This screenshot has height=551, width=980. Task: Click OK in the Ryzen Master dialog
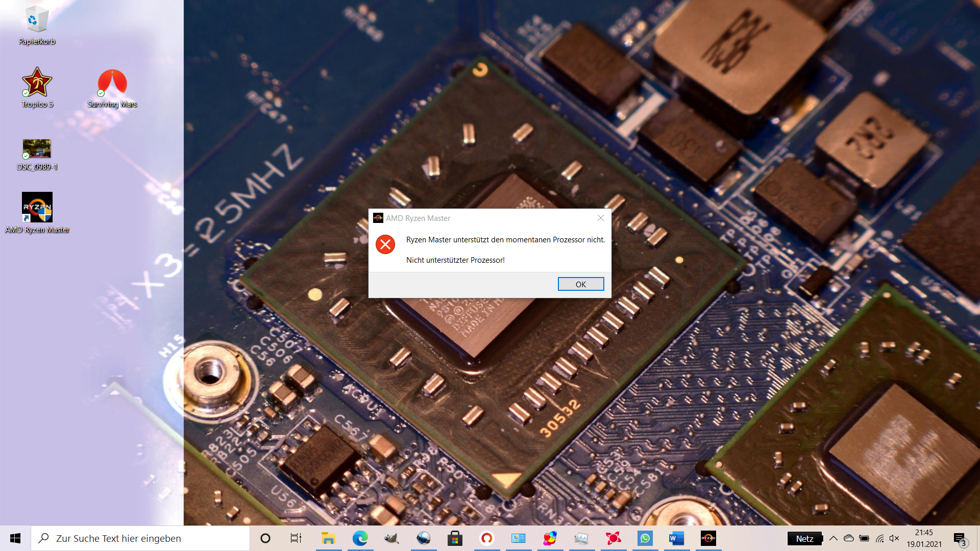tap(580, 284)
